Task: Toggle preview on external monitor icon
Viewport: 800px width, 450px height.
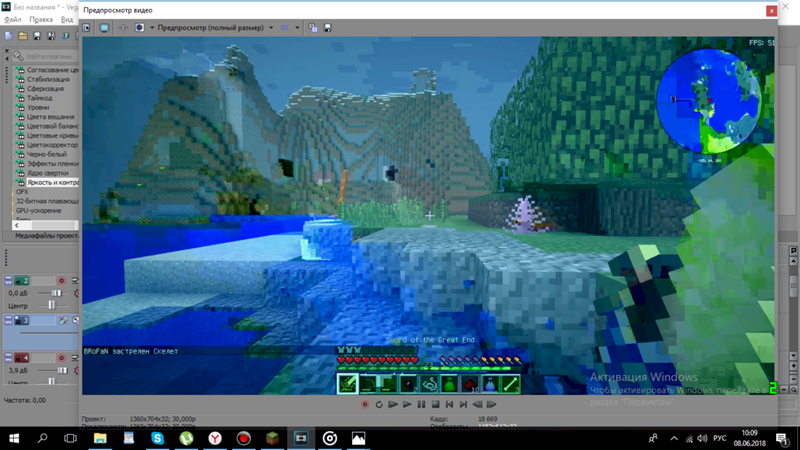Action: point(104,28)
